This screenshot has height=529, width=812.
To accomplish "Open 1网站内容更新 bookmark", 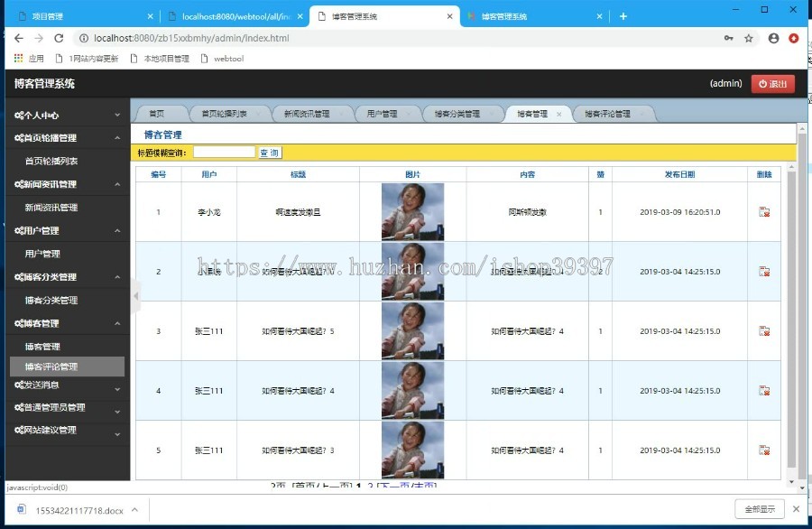I will coord(87,59).
